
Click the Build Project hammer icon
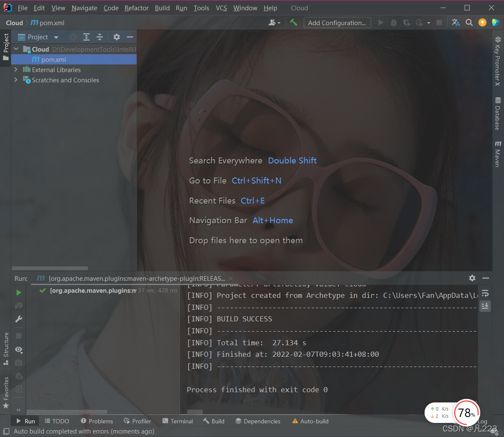294,23
